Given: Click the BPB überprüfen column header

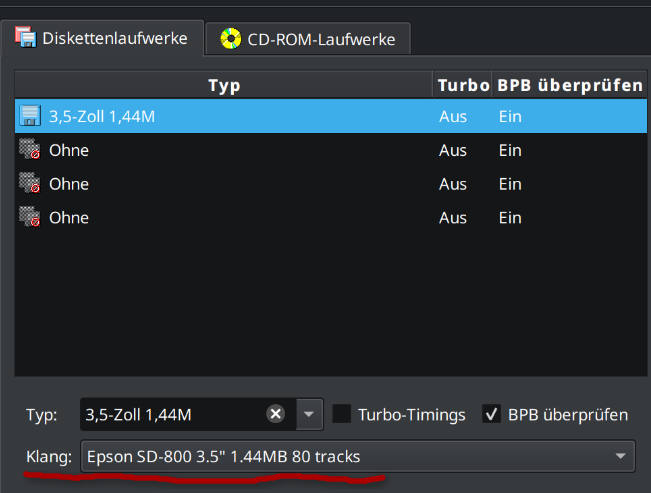Looking at the screenshot, I should (570, 85).
